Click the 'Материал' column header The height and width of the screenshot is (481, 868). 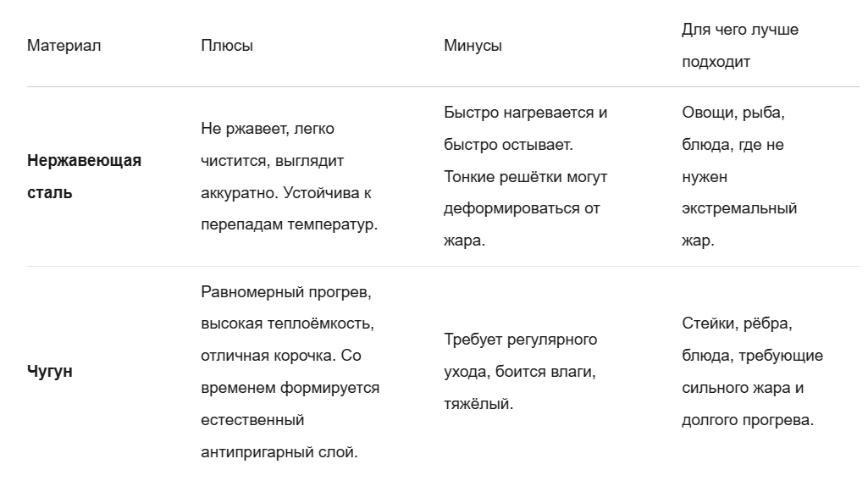[64, 46]
